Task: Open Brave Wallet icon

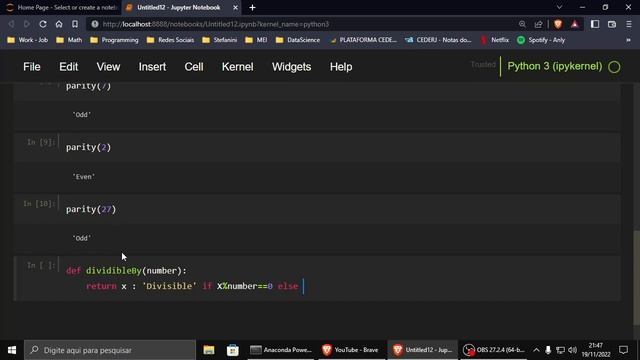Action: 611,24
